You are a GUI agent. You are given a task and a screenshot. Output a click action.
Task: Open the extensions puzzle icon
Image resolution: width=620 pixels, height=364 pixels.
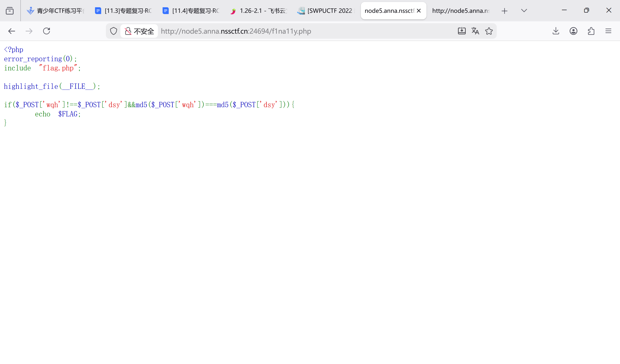click(591, 31)
